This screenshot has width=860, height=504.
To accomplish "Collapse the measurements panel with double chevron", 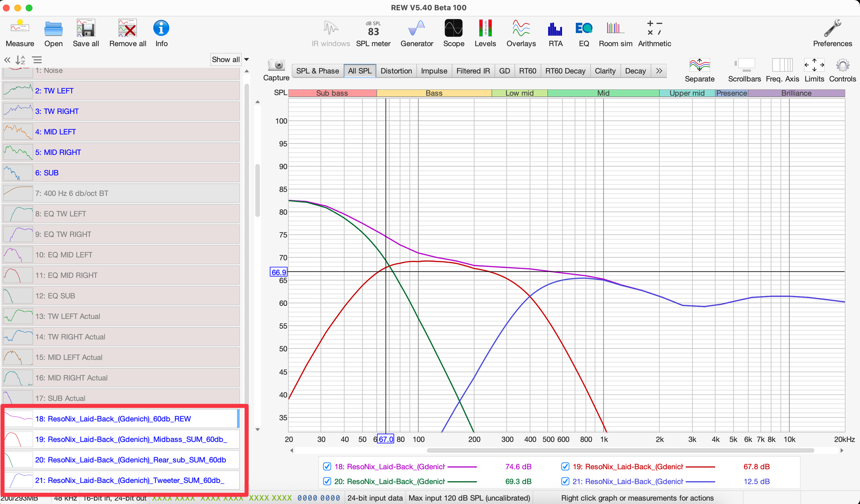I will 7,60.
